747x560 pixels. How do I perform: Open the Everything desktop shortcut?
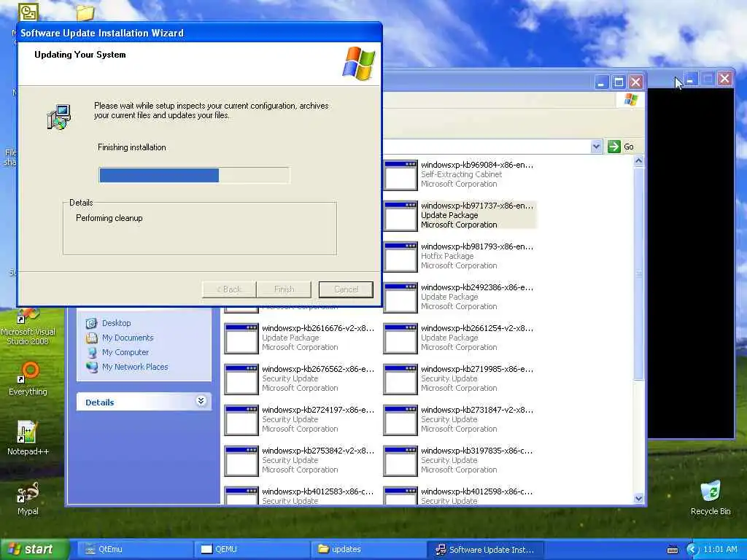[28, 378]
